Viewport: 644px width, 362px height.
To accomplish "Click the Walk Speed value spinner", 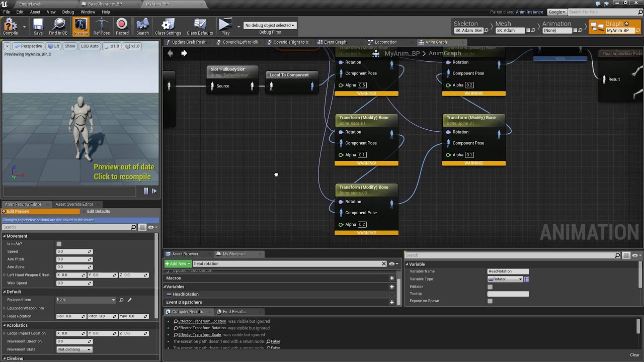I will 74,283.
